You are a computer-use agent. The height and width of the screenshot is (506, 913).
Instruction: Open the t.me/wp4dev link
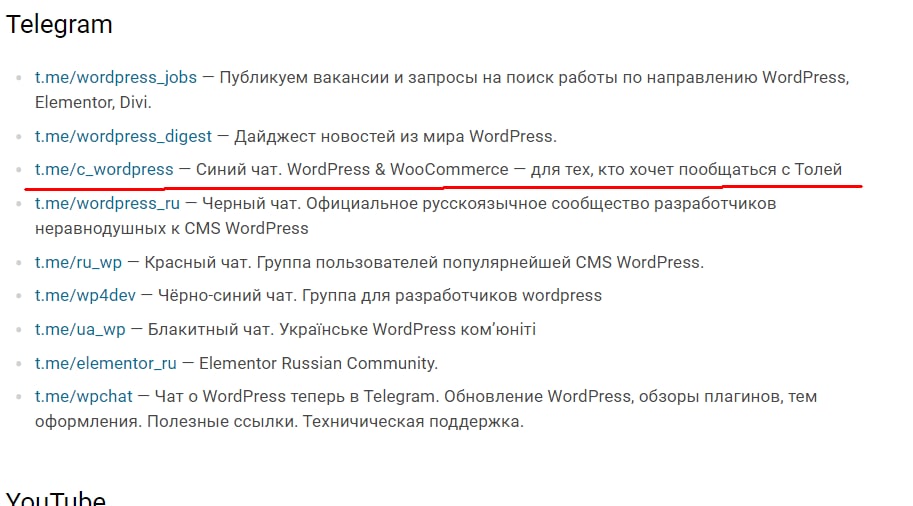pos(85,295)
